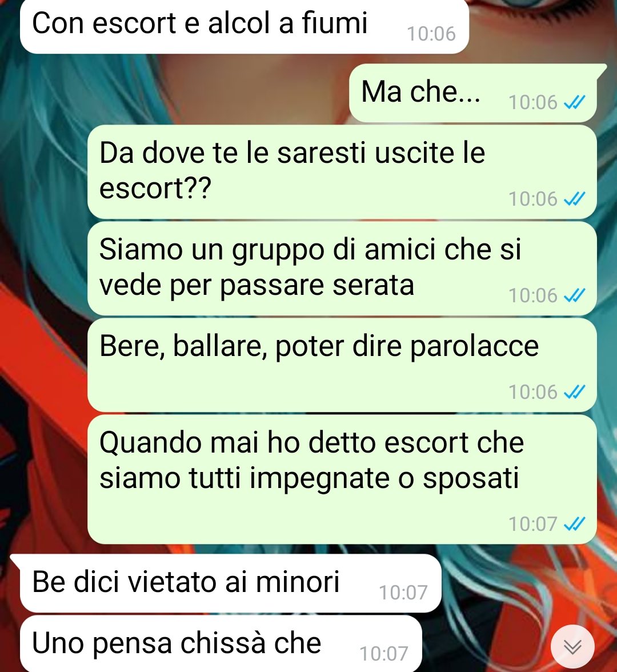Viewport: 617px width, 672px height.
Task: Select the 'Con escort e alcol a fiumi' message
Action: (x=245, y=26)
